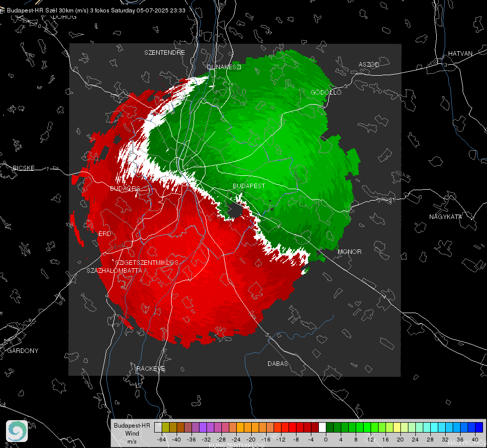The image size is (487, 448).
Task: Click the GÁRDONY map label
Action: 23,351
